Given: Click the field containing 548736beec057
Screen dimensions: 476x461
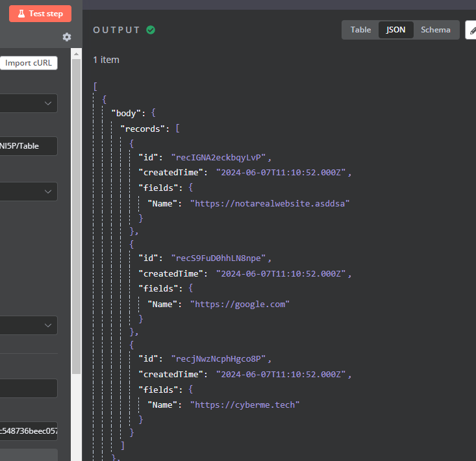Looking at the screenshot, I should point(29,431).
